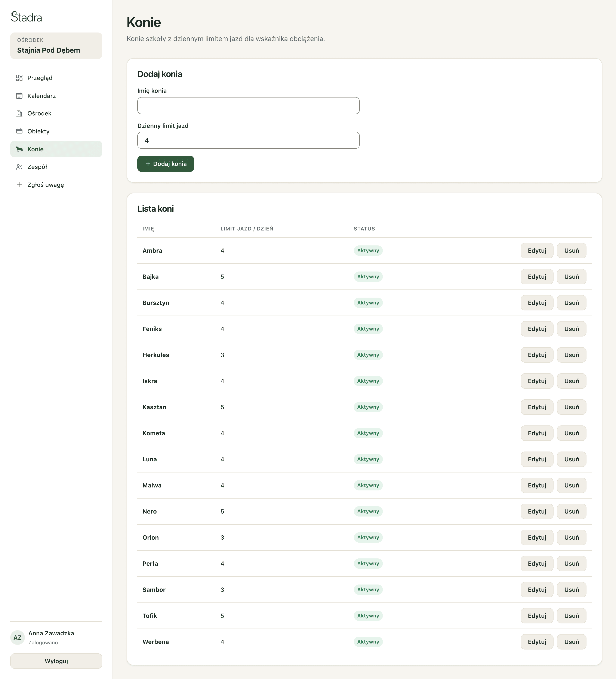Edit the horse Nero
Viewport: 616px width, 679px height.
tap(537, 511)
